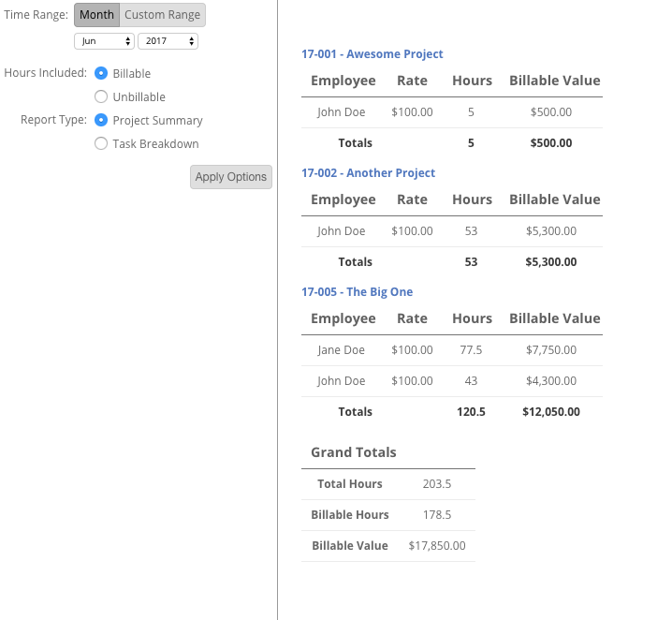Screen dimensions: 672x620
Task: Select the Billable radio button
Action: coord(101,73)
